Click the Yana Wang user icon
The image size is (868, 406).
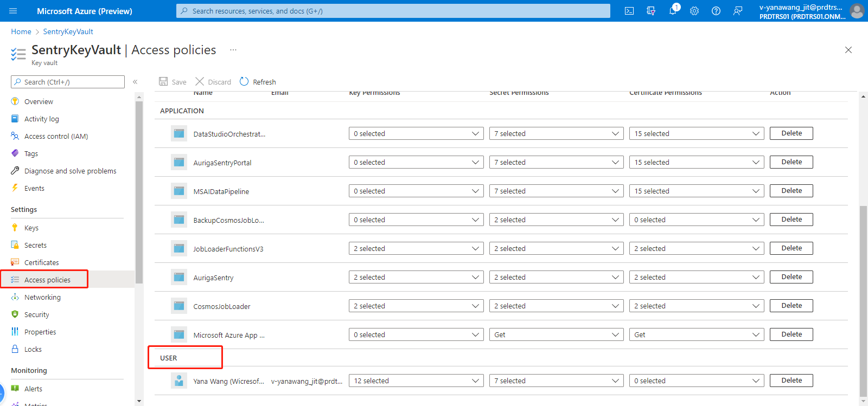coord(179,381)
